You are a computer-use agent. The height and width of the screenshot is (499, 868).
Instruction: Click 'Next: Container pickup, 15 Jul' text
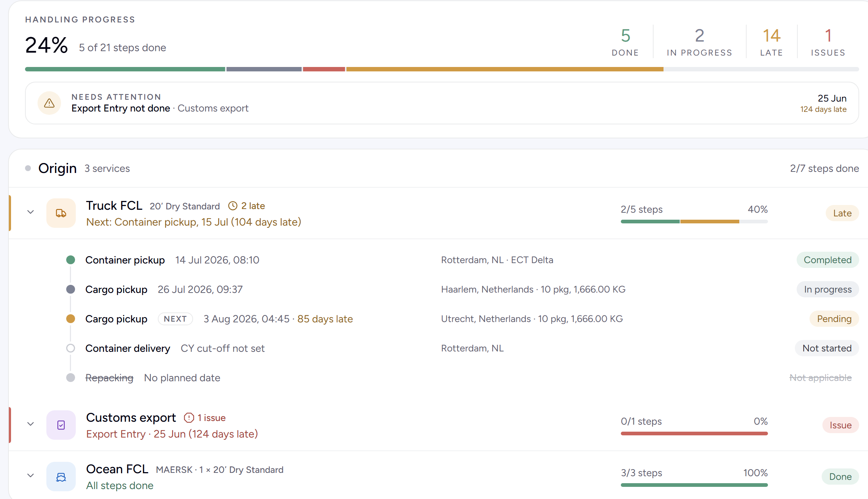[x=193, y=222]
